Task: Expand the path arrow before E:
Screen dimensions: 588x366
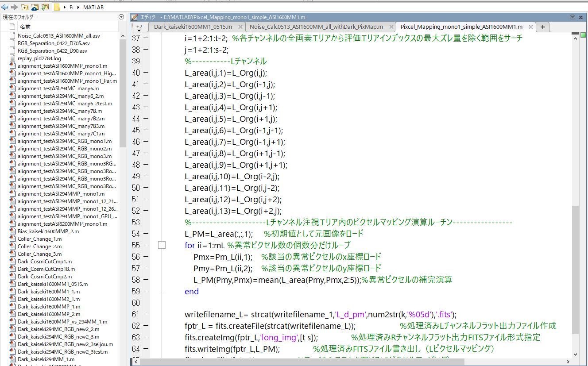Action: click(x=65, y=8)
